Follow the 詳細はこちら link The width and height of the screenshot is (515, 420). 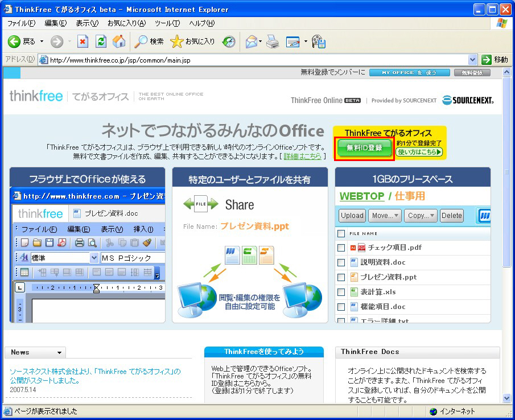click(x=303, y=157)
